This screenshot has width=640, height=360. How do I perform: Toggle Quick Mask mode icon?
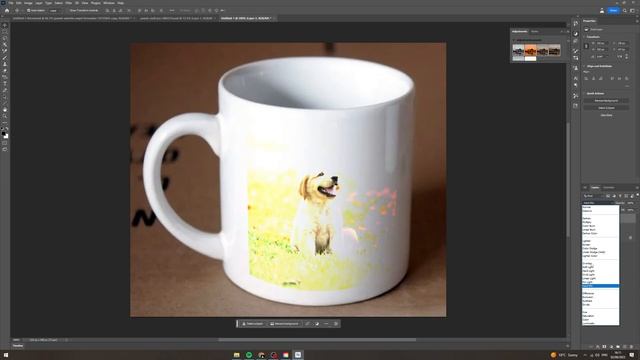click(5, 143)
